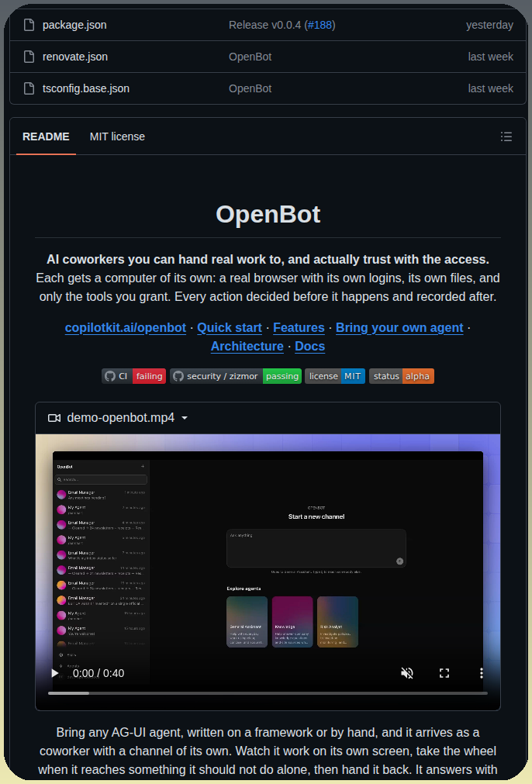Image resolution: width=532 pixels, height=784 pixels.
Task: Click the OpenBot README heading
Action: 268,214
